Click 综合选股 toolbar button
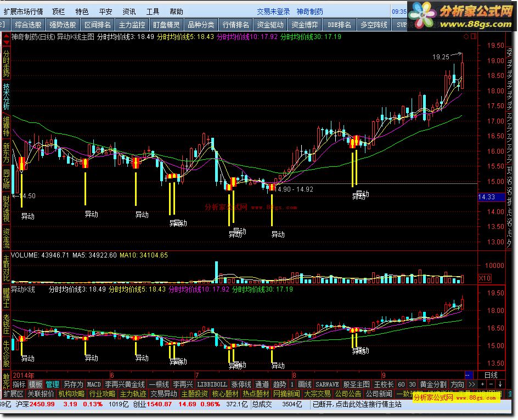 [x=28, y=25]
